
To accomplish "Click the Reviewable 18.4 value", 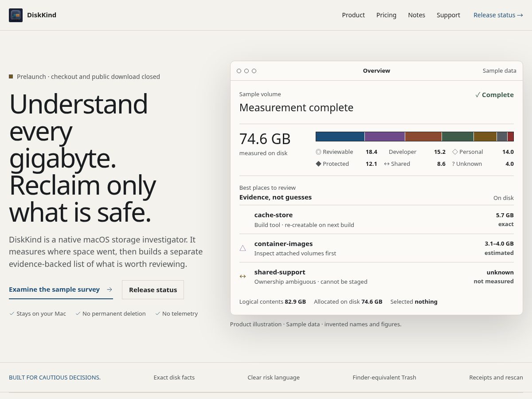I will (372, 152).
